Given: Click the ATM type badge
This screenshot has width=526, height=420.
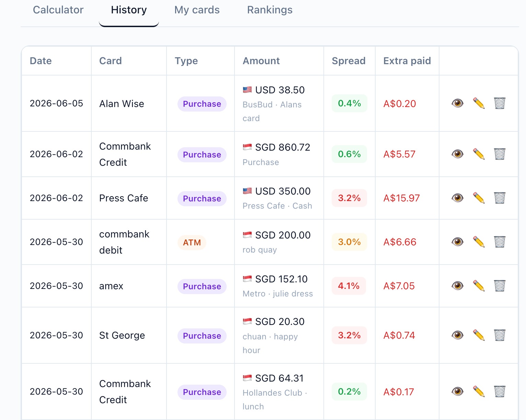Looking at the screenshot, I should click(192, 243).
